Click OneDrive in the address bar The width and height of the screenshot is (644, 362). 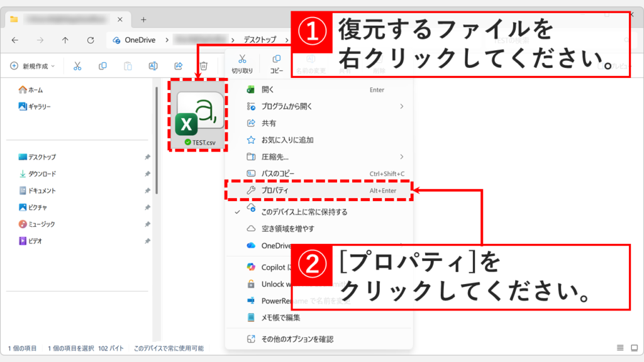click(140, 40)
